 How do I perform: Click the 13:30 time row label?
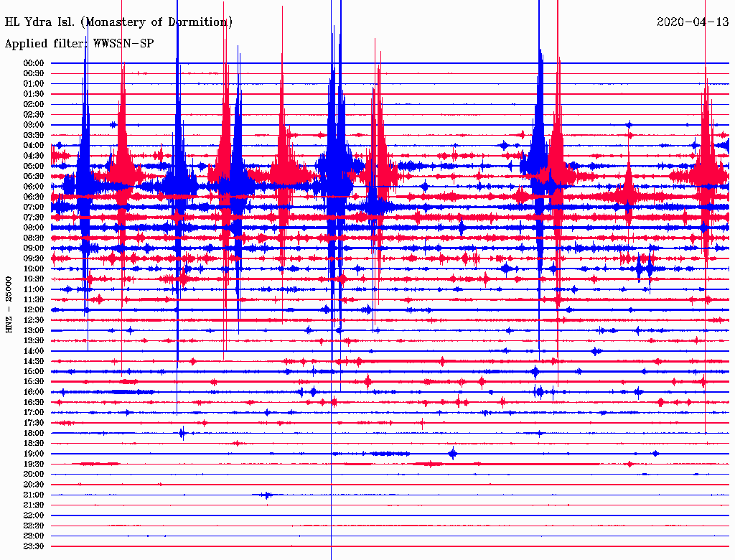[34, 341]
